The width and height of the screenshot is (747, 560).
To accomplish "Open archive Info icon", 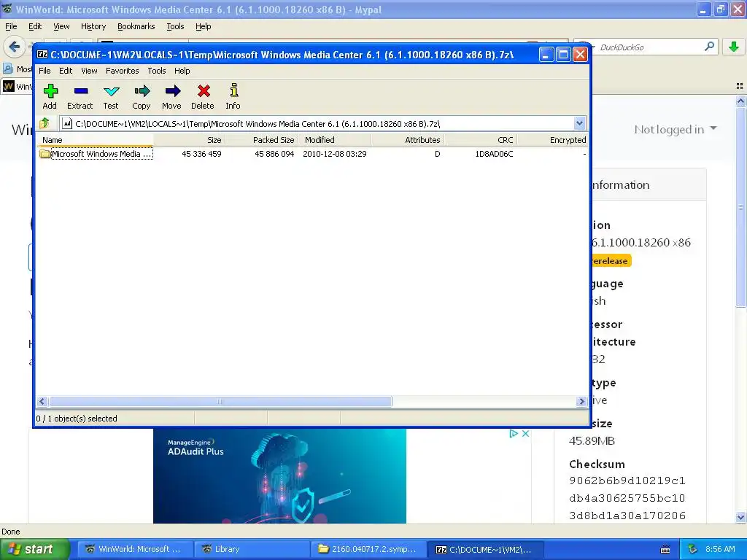I will click(x=233, y=90).
